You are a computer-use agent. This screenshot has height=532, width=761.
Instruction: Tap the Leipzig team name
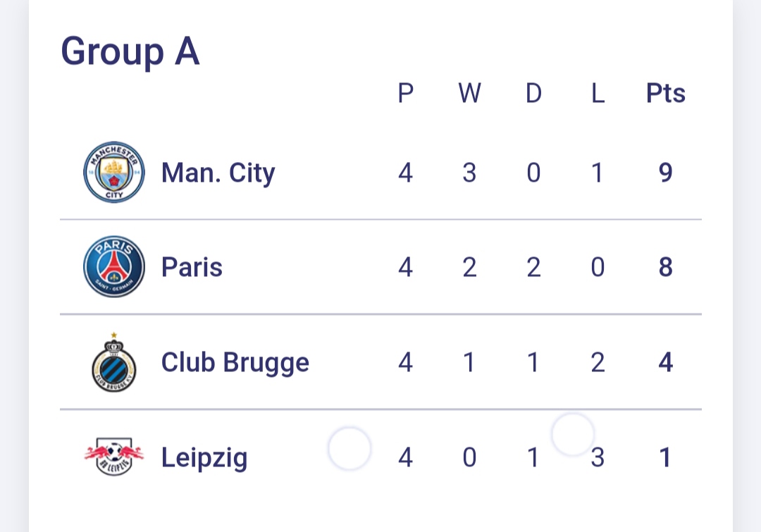(204, 458)
